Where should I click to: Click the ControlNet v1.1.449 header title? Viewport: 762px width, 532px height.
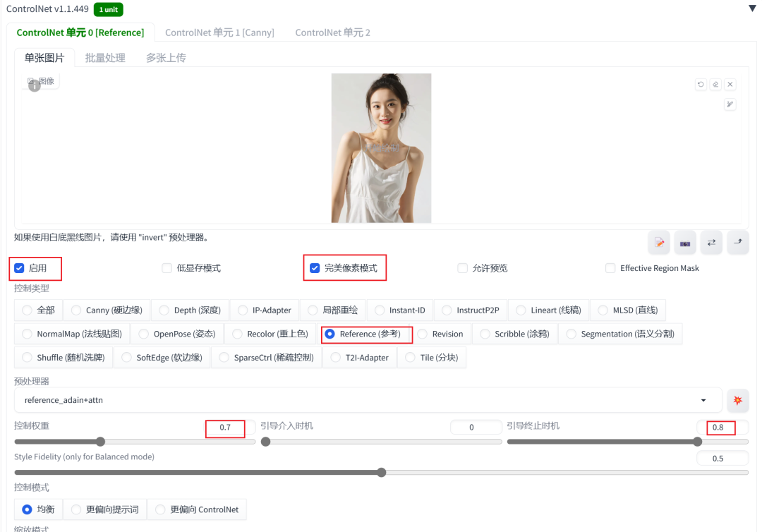(x=47, y=8)
